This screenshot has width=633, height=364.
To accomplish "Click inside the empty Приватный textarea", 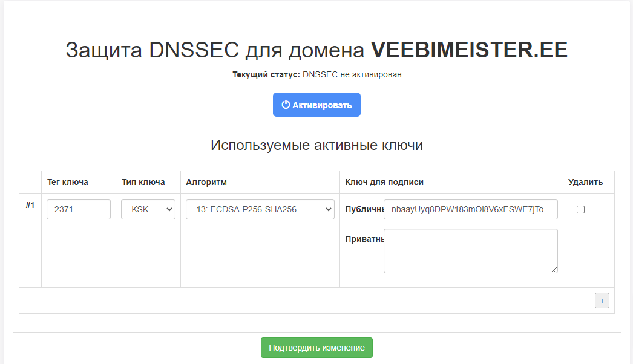I will coord(470,250).
